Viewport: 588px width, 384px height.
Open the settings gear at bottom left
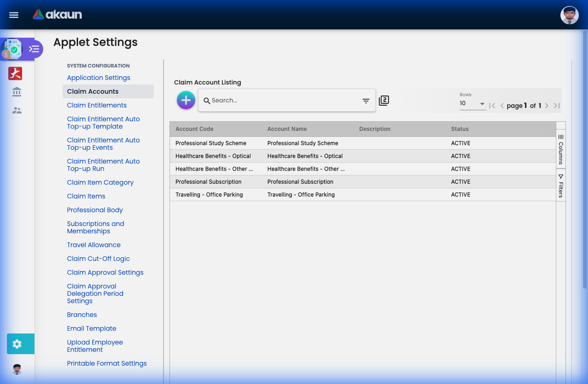coord(17,344)
